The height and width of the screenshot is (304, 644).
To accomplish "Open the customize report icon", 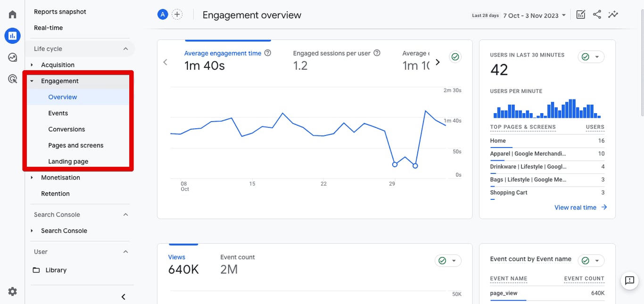I will tap(581, 15).
